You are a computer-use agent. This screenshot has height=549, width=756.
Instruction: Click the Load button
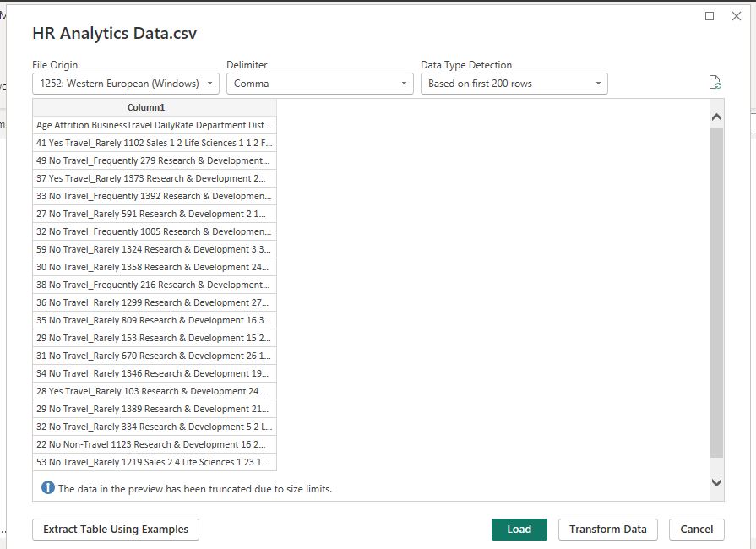(519, 530)
